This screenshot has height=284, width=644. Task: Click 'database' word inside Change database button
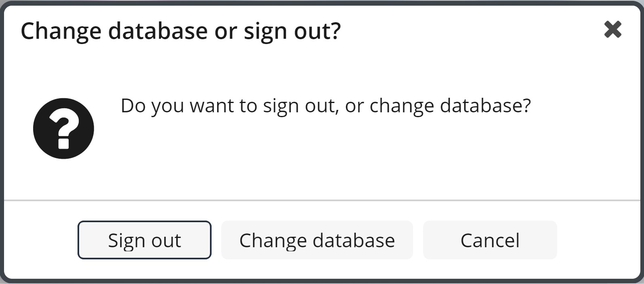[x=354, y=240]
